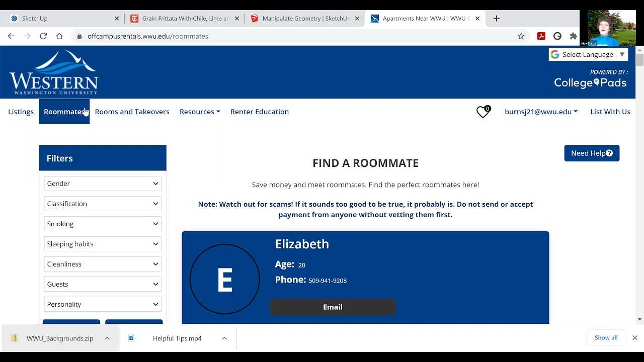This screenshot has width=644, height=362.
Task: Go to Renter Education
Action: tap(260, 112)
